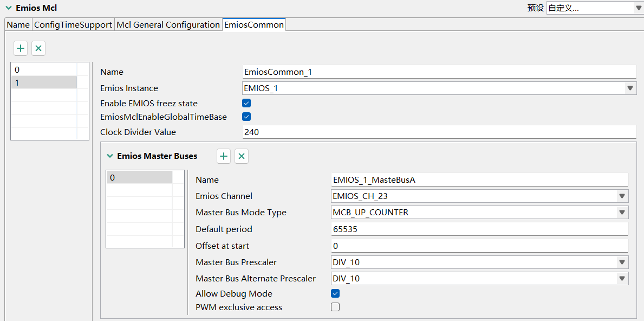Click the Clock Divider Value input field

point(433,132)
